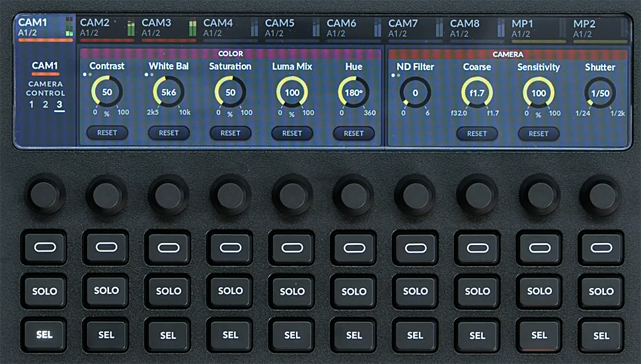
Task: Toggle SOLO in the MP2 column
Action: coord(601,291)
